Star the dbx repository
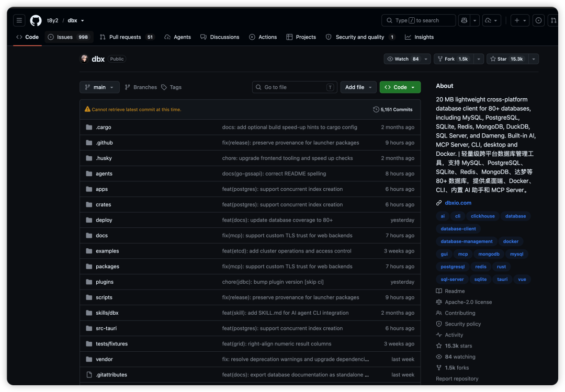Image resolution: width=565 pixels, height=392 pixels. point(507,59)
